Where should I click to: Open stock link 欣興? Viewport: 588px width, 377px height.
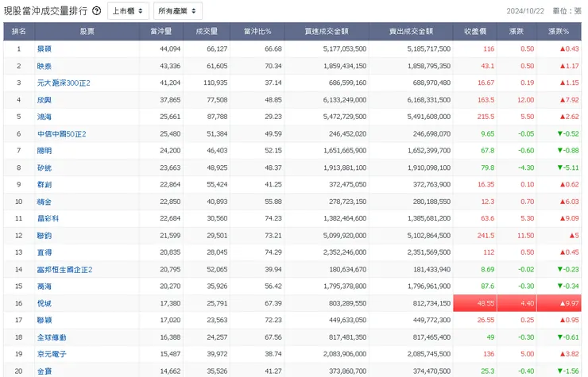(44, 100)
